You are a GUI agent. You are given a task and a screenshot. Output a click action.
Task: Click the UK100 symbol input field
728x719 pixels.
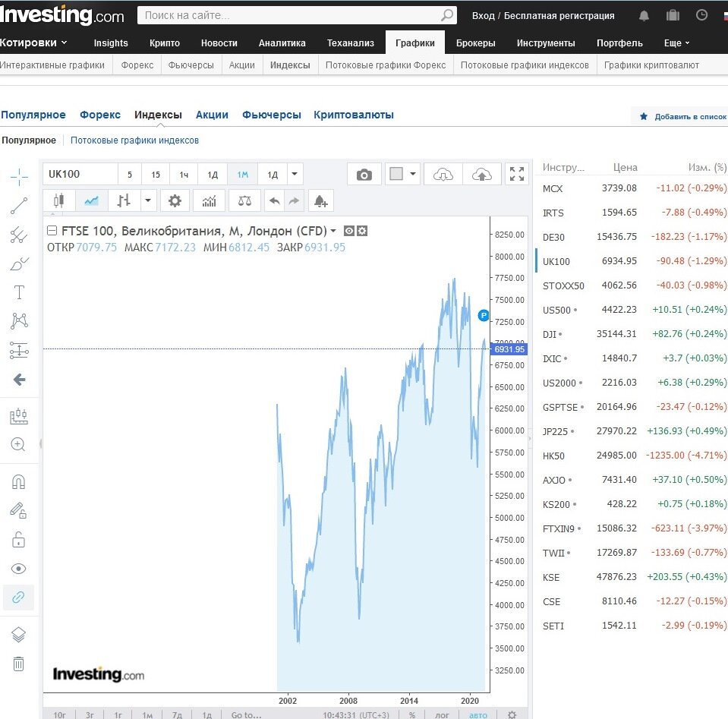(x=80, y=174)
